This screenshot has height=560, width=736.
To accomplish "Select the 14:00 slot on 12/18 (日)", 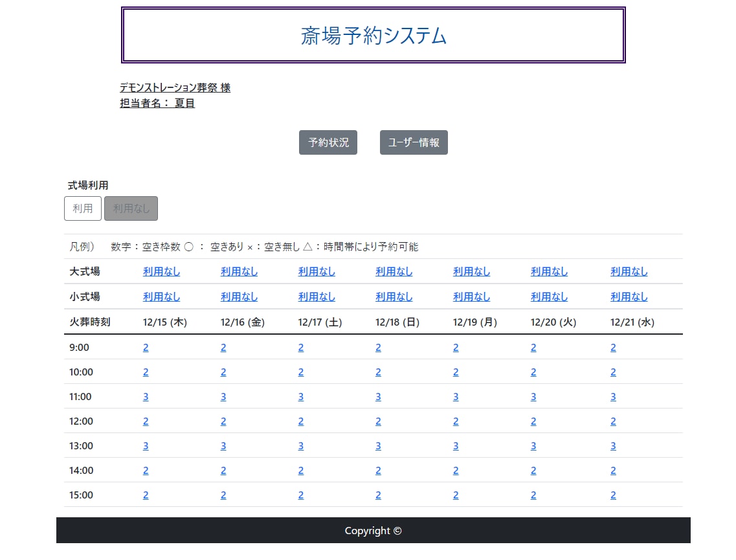I will [378, 471].
